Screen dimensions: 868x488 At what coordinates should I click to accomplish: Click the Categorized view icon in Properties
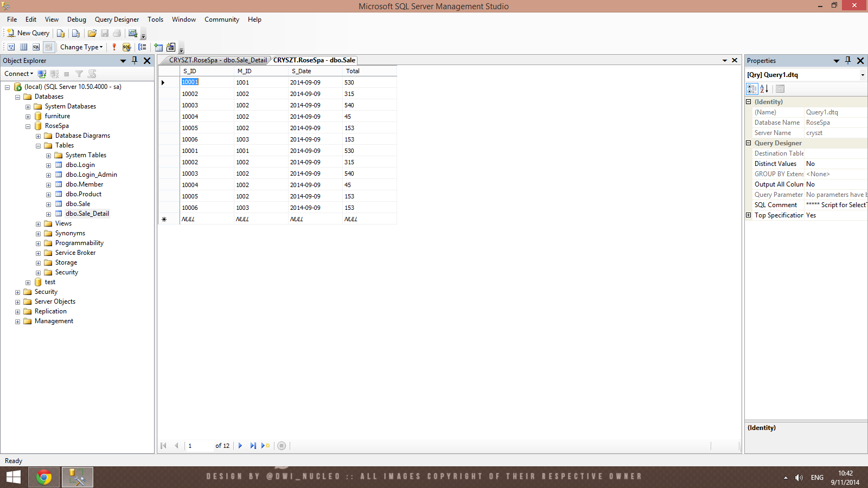click(752, 89)
